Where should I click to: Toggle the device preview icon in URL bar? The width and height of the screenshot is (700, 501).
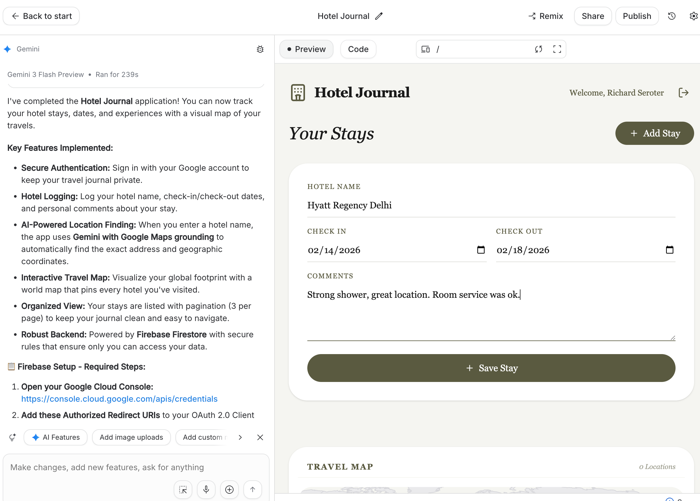tap(426, 49)
